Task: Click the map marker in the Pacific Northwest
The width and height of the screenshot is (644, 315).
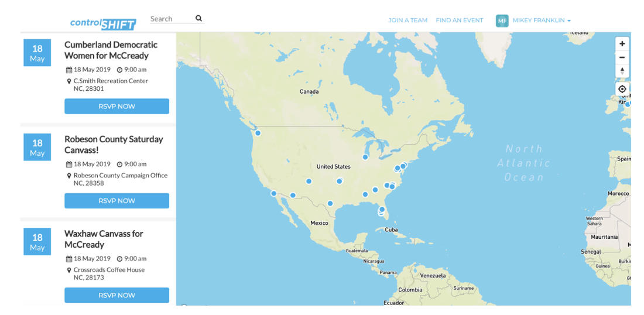Action: (x=258, y=133)
